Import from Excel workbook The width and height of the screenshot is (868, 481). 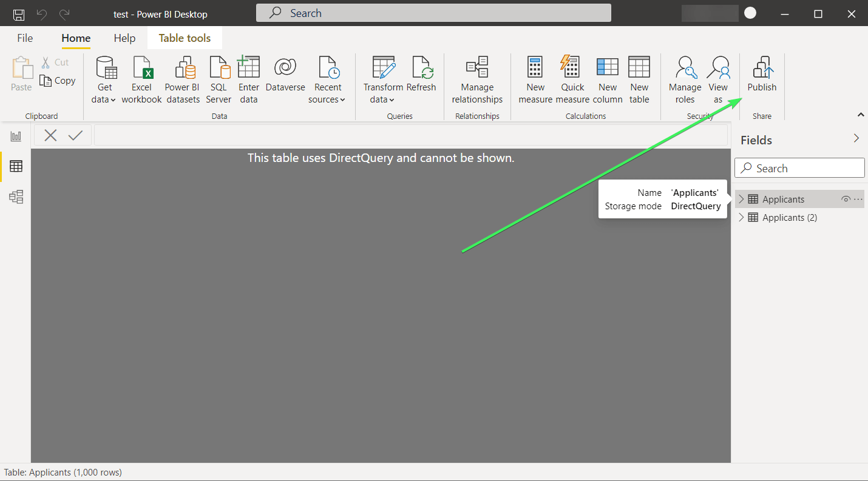(x=141, y=81)
